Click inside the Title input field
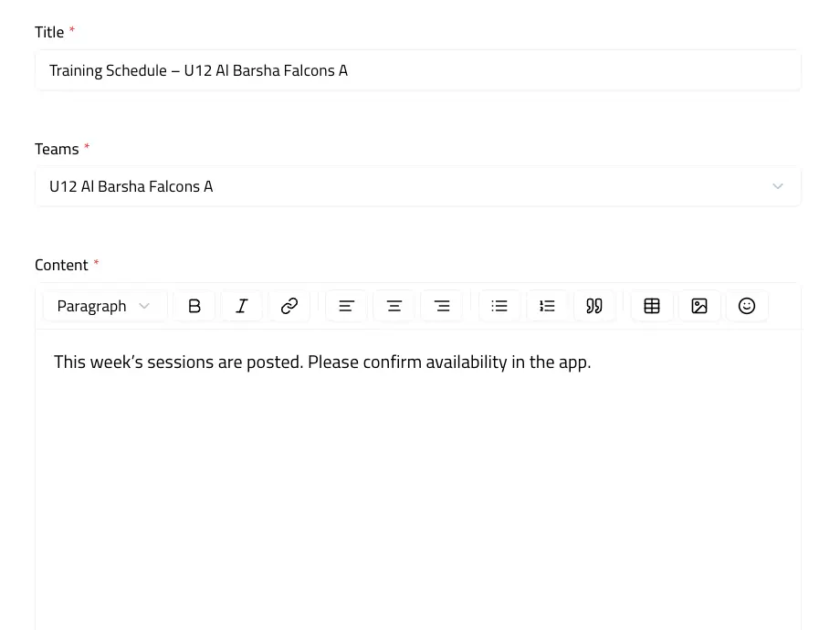 point(418,70)
